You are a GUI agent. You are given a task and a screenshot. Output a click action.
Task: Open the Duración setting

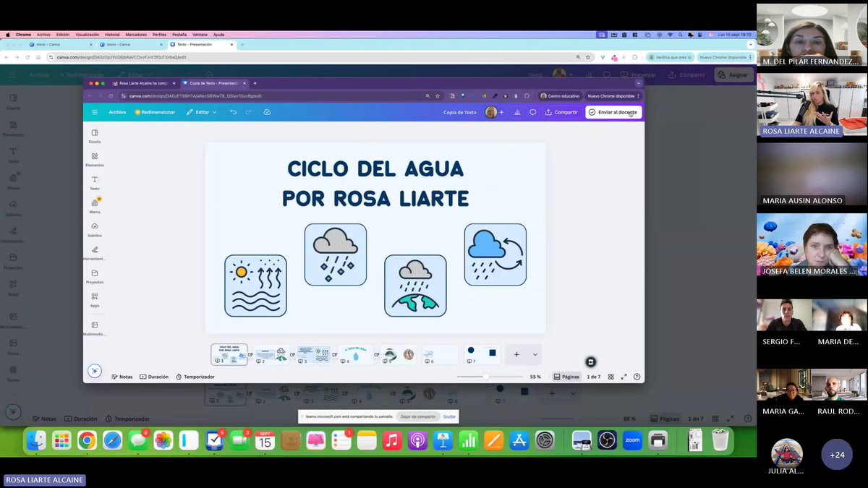154,377
